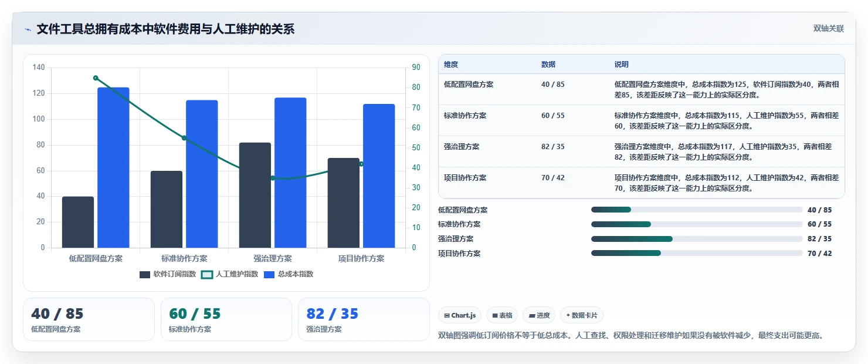Click the 双轴关联 badge

tap(828, 28)
